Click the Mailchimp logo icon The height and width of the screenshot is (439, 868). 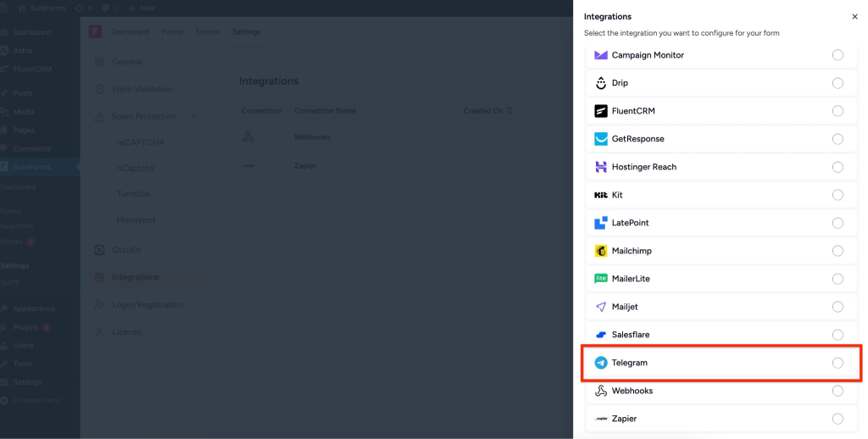pyautogui.click(x=601, y=251)
